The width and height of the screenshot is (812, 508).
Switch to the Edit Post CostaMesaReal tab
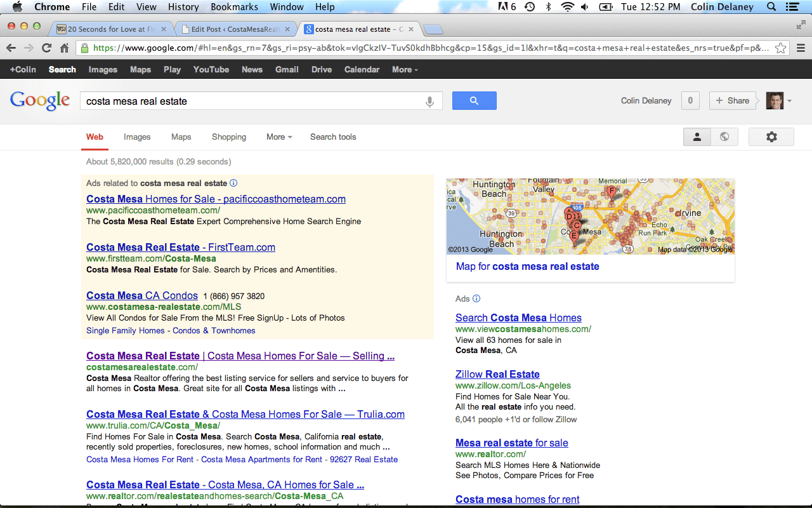(x=236, y=29)
